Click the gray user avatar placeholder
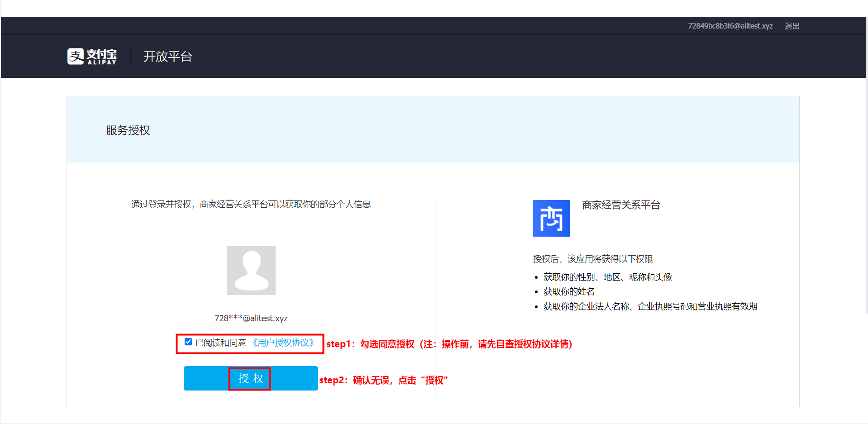Screen dimensions: 868x424 tap(251, 271)
